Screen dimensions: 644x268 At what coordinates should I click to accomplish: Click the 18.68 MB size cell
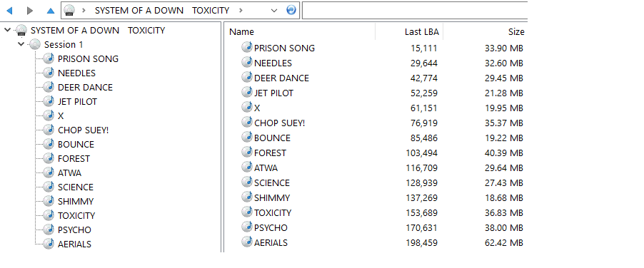click(504, 198)
